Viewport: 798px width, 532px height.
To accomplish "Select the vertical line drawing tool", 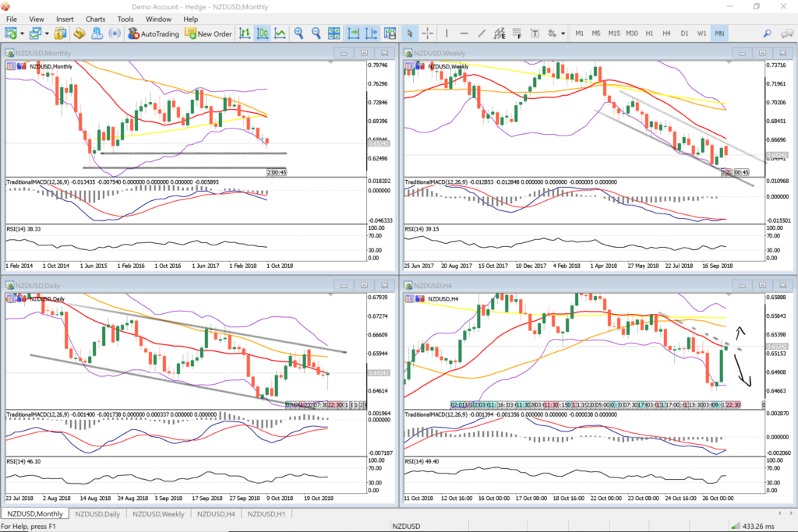I will (447, 33).
